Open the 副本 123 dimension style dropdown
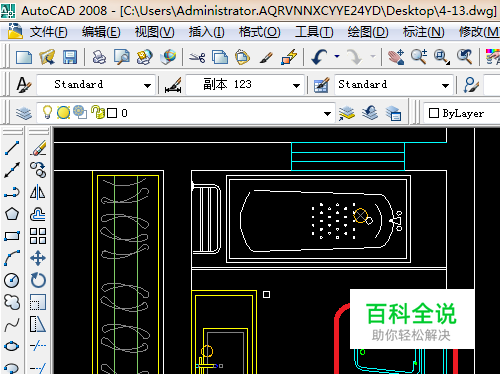The width and height of the screenshot is (500, 374). point(296,85)
